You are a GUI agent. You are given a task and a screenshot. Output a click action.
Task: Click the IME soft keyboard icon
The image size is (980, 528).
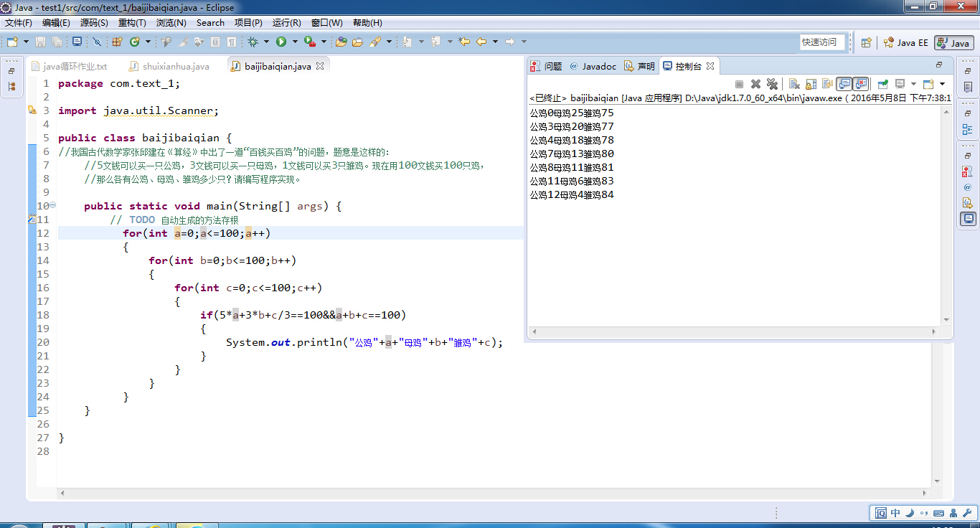pos(939,513)
